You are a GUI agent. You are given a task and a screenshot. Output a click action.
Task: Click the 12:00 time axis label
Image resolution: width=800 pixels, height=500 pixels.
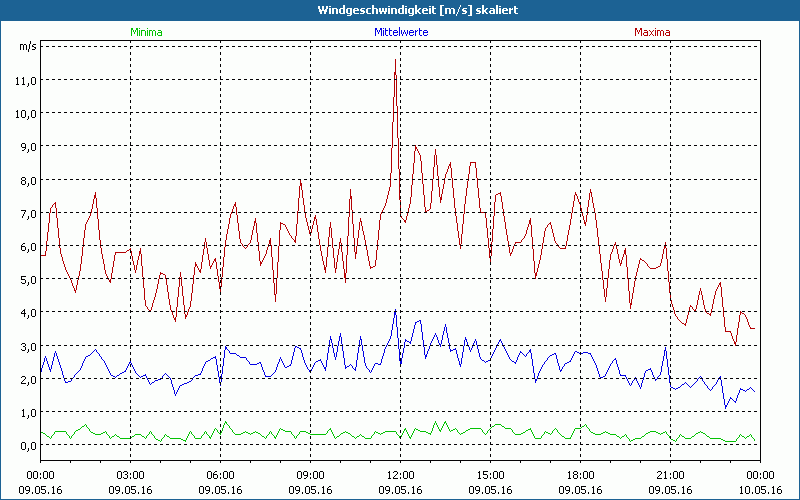pos(401,476)
